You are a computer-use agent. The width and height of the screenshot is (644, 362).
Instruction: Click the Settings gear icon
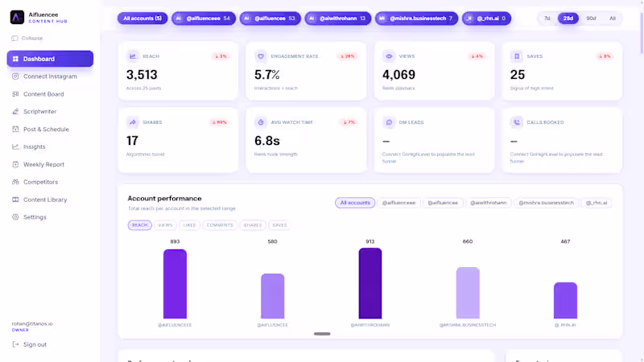coord(15,217)
